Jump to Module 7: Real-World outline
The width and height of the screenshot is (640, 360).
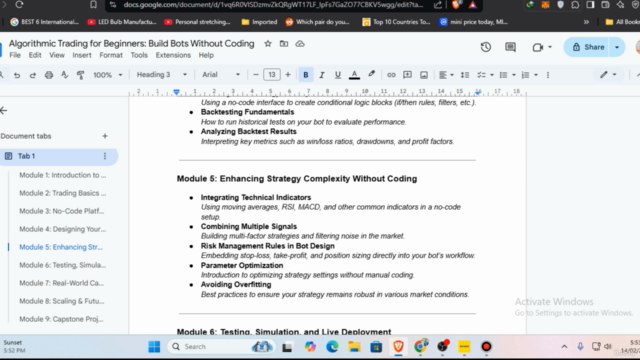click(x=62, y=283)
